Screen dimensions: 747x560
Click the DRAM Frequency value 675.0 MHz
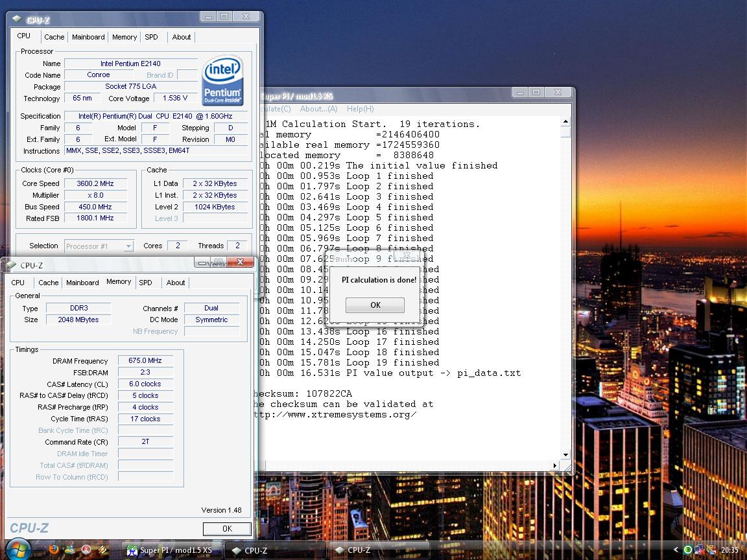tap(145, 361)
